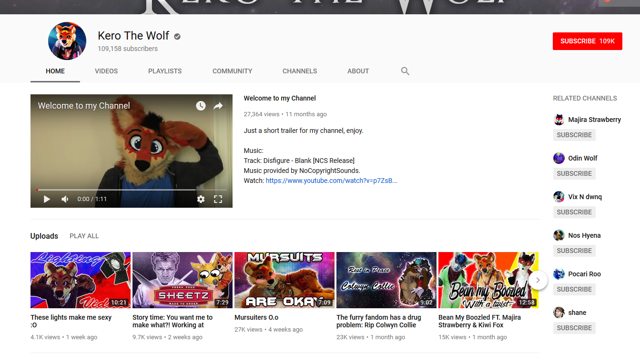
Task: Click the Share arrow on video
Action: (218, 106)
